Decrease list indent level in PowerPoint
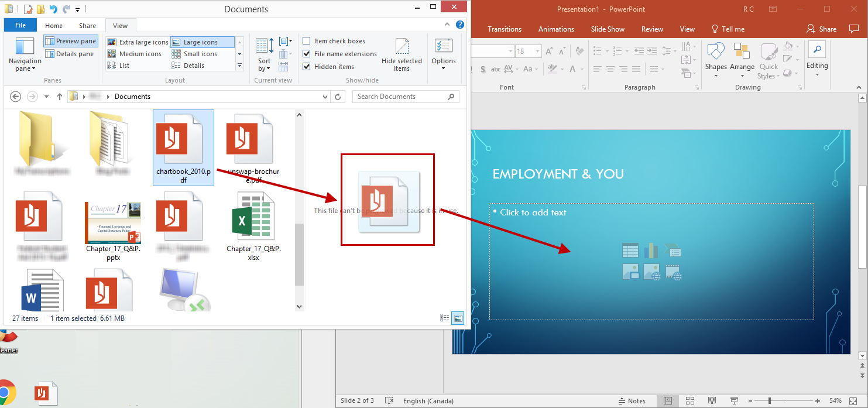Screen dimensions: 868x408 click(x=638, y=51)
